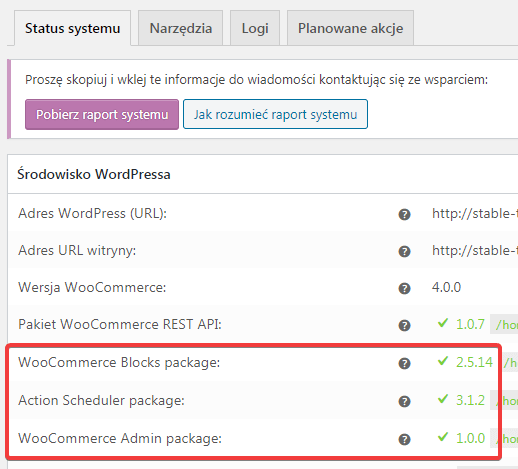The image size is (518, 469).
Task: Open help icon for WooCommerce Blocks package
Action: [x=404, y=363]
